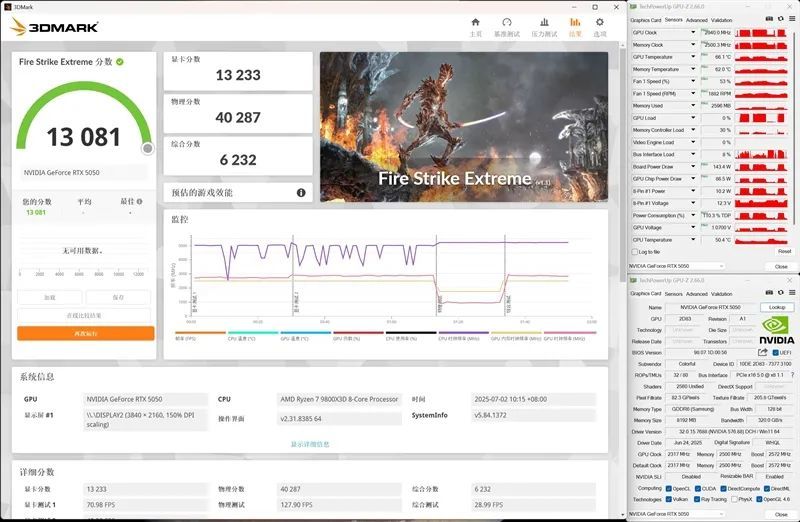The image size is (800, 522).
Task: Toggle the OpenGL 4.6 checkbox
Action: pyautogui.click(x=759, y=499)
